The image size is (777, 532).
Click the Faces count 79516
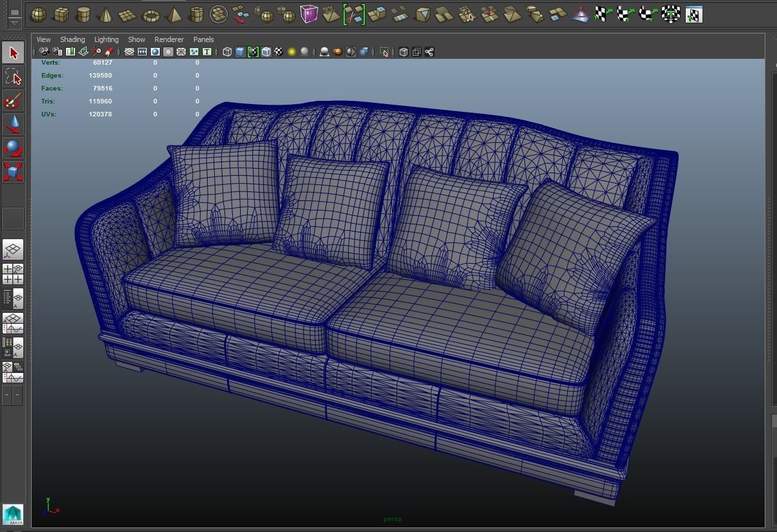coord(102,89)
